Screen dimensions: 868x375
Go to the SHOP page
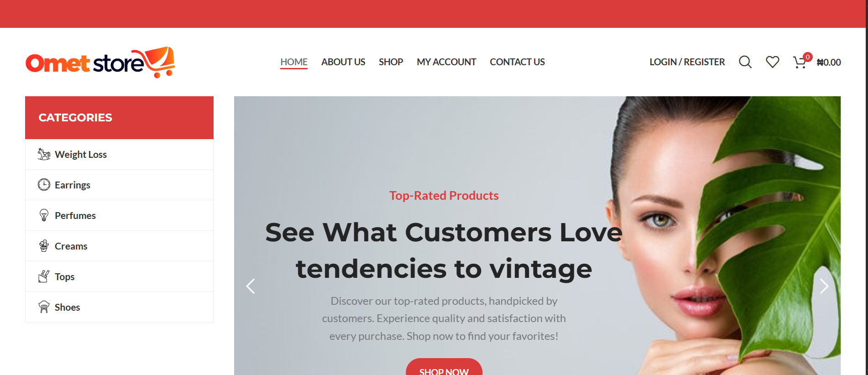(391, 62)
